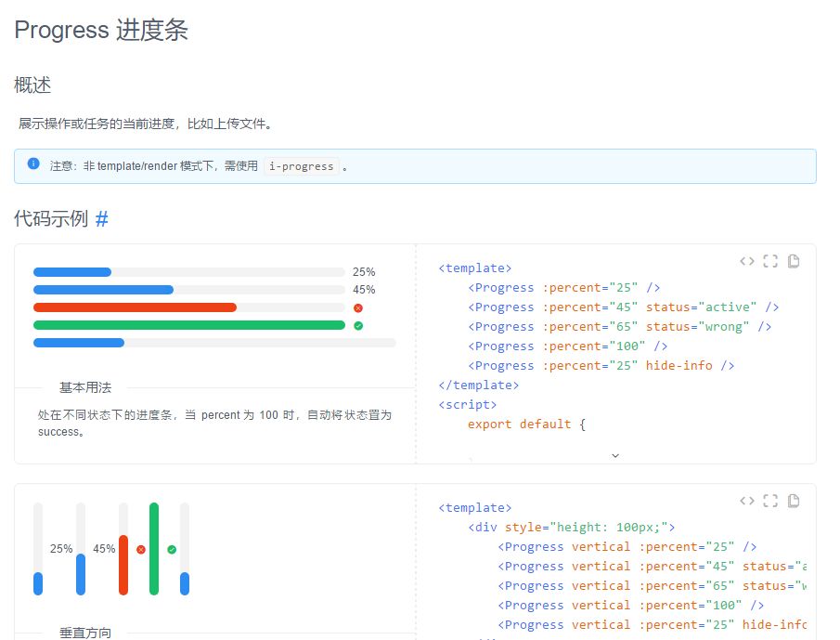Click green success icon on horizontal 100% bar
Screen dimensions: 840x640
pos(358,325)
